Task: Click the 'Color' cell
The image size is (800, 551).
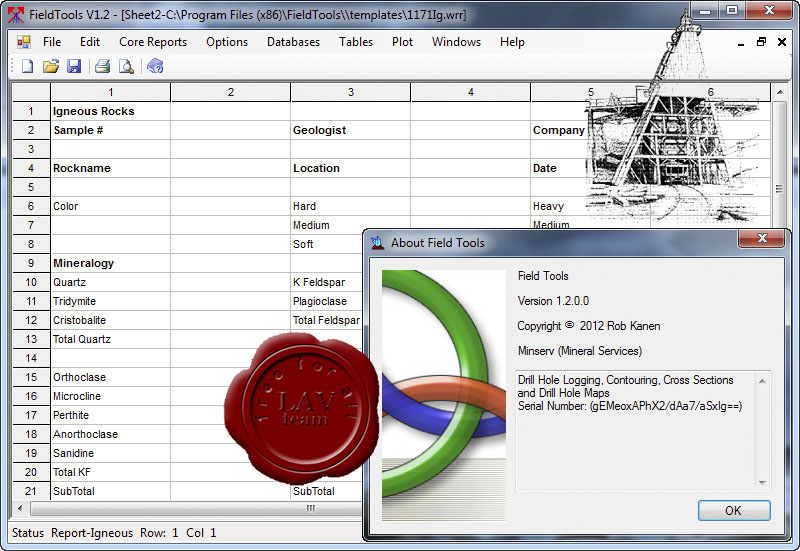Action: (111, 206)
